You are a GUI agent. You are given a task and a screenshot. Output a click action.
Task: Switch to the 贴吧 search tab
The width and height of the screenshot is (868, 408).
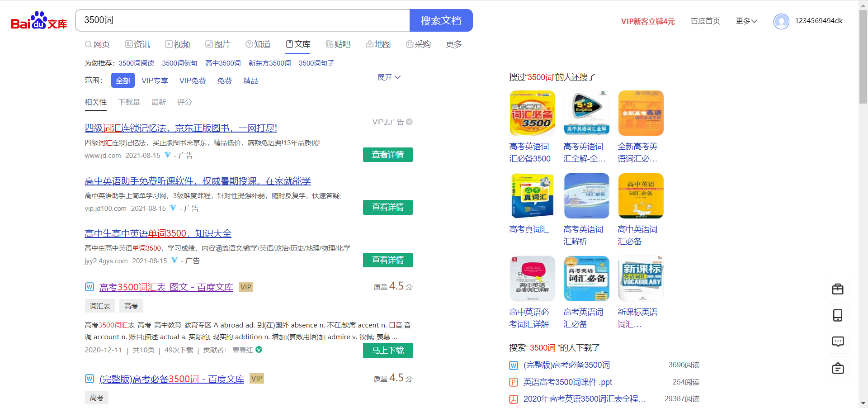tap(338, 44)
